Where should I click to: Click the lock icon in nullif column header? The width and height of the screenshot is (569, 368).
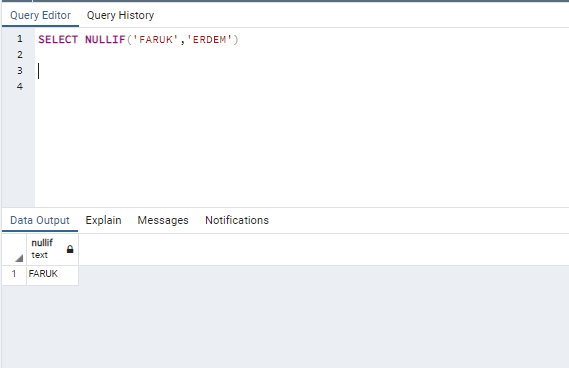[x=70, y=249]
